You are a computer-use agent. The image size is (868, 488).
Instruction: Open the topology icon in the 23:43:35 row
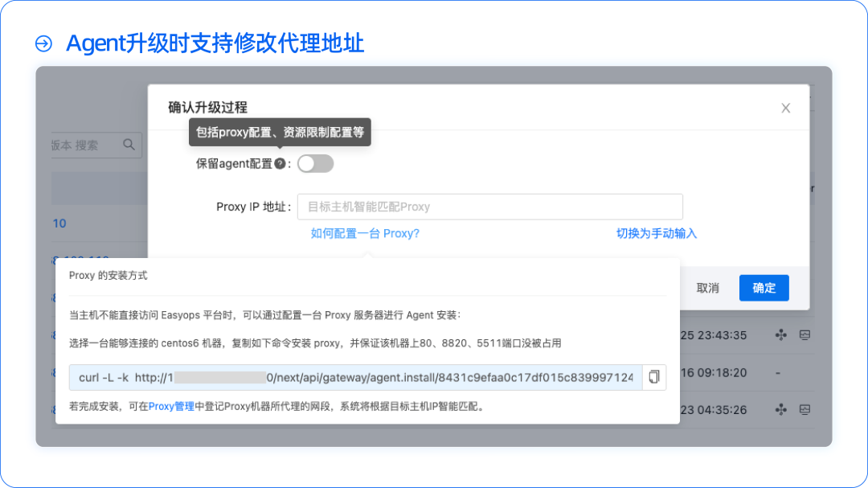click(x=780, y=335)
